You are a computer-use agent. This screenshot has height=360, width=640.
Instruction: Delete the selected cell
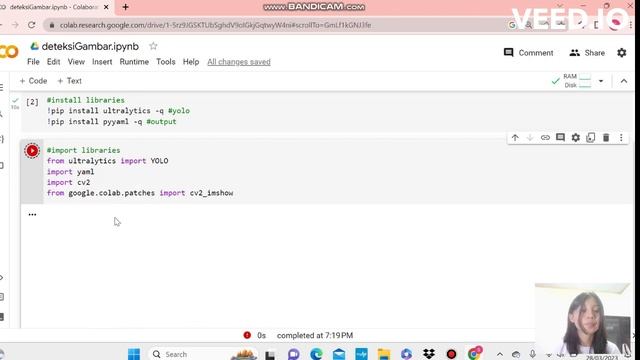coord(606,138)
